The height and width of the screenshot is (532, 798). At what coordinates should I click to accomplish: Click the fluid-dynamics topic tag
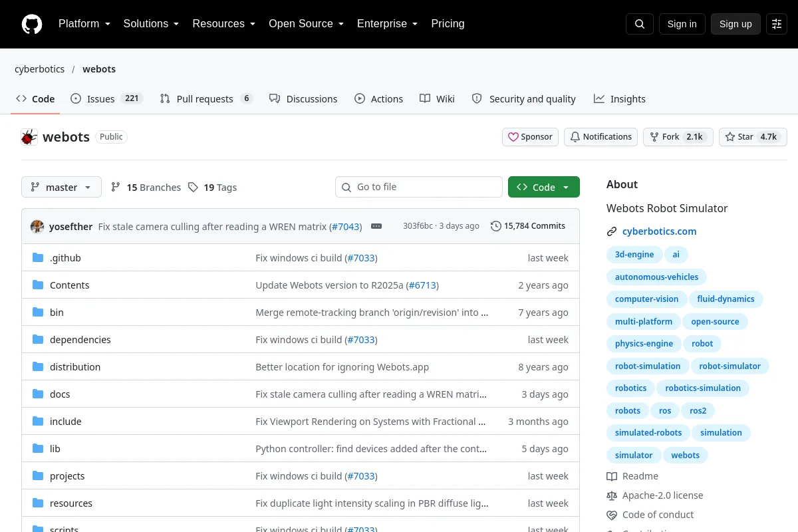pyautogui.click(x=726, y=299)
